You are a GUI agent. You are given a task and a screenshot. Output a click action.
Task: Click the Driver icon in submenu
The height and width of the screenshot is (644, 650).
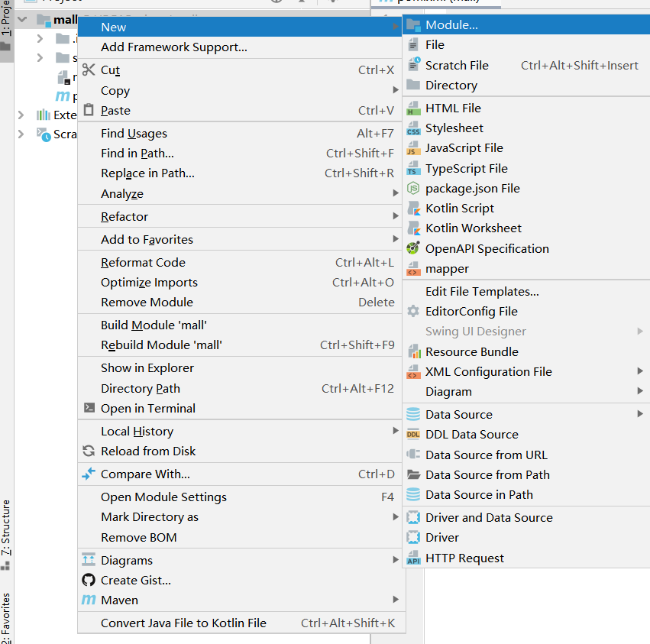[413, 537]
